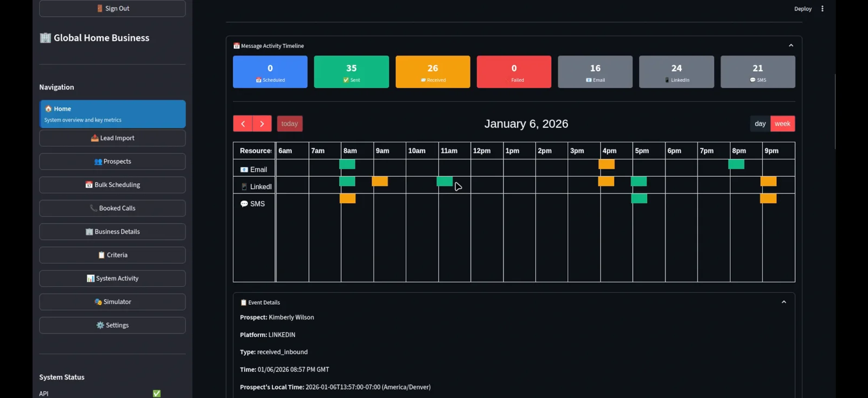Open the Simulator page from sidebar
Image resolution: width=868 pixels, height=398 pixels.
112,302
